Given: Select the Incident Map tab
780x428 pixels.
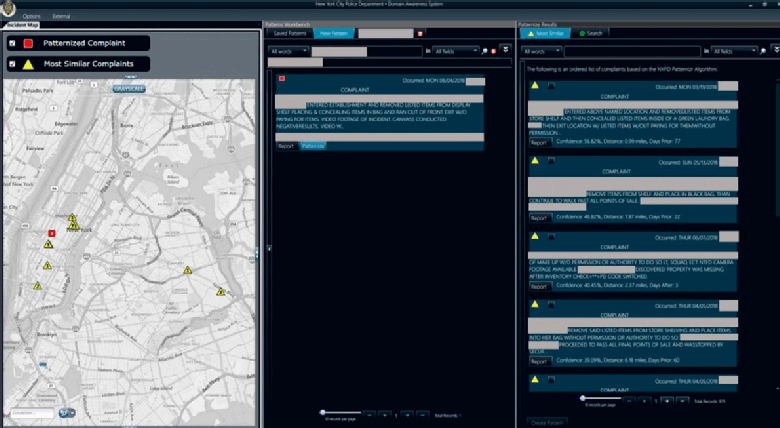Looking at the screenshot, I should click(x=22, y=24).
